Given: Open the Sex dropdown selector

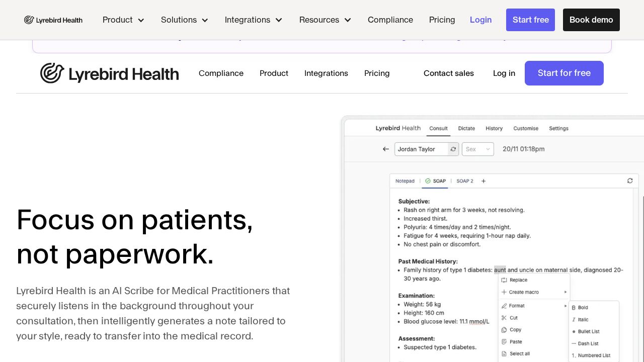Looking at the screenshot, I should click(x=478, y=149).
